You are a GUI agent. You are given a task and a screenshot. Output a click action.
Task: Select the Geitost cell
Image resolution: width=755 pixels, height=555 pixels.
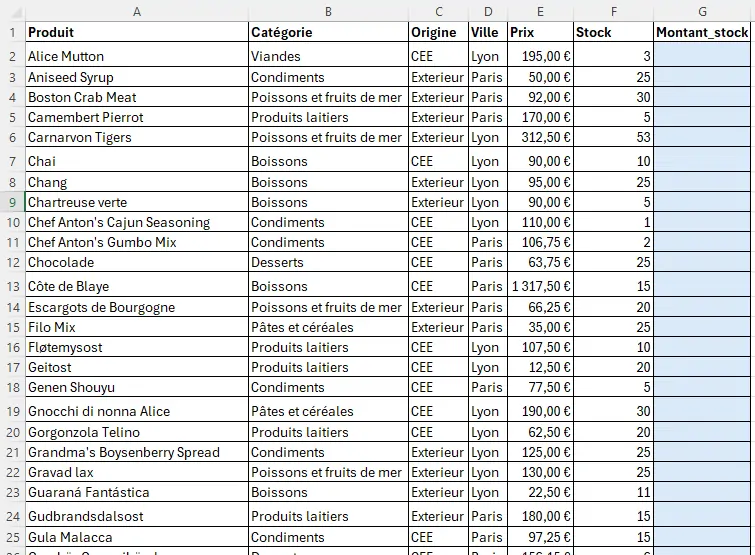[x=137, y=367]
